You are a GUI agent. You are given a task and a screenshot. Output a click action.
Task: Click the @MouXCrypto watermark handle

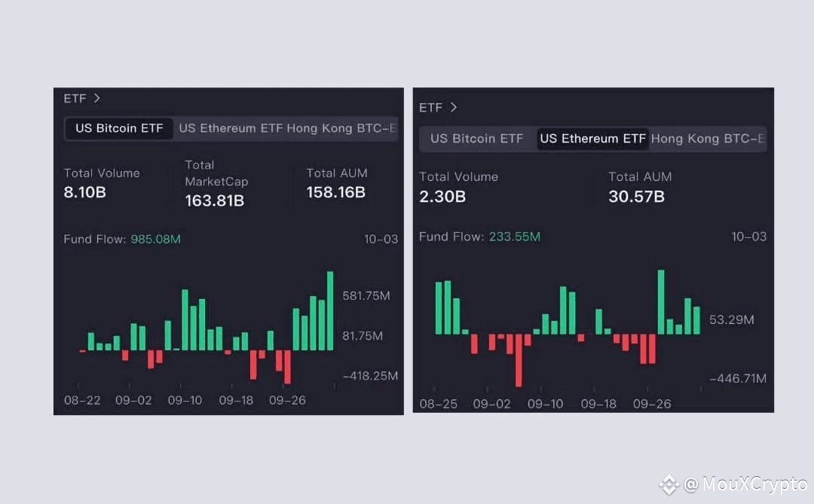745,484
